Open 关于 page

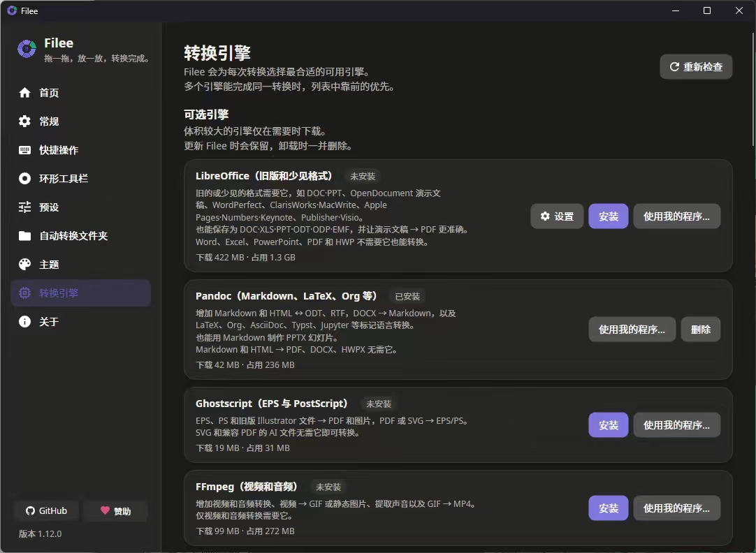click(81, 321)
